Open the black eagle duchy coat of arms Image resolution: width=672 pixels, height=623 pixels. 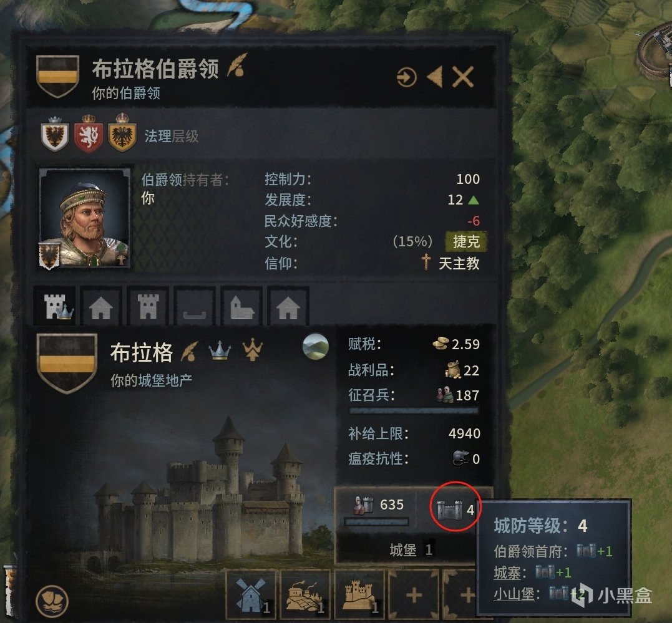54,133
